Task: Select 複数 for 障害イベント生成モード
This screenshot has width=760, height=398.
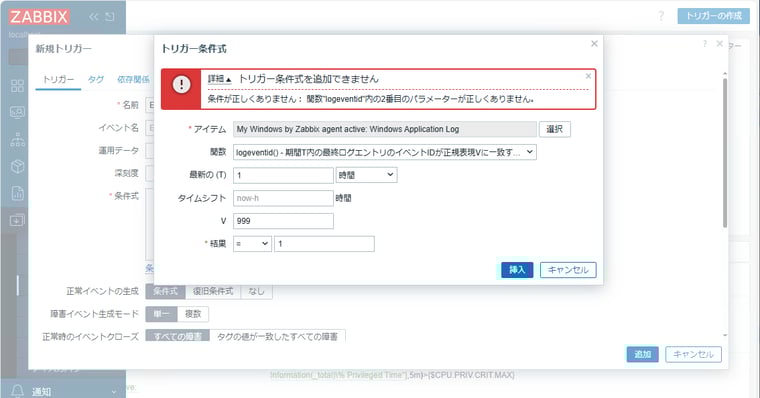Action: pyautogui.click(x=193, y=314)
